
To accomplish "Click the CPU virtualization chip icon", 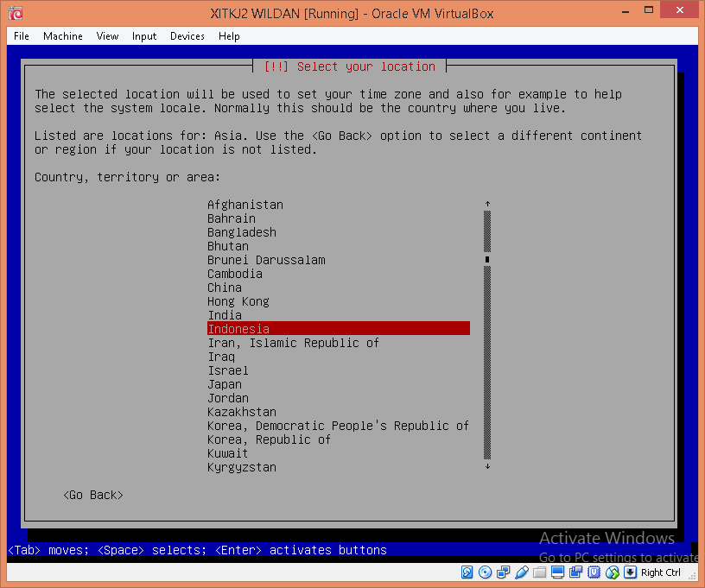I will click(594, 572).
